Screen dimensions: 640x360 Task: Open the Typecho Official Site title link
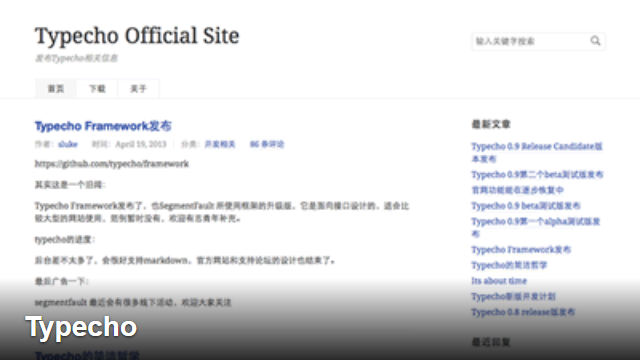(x=137, y=36)
